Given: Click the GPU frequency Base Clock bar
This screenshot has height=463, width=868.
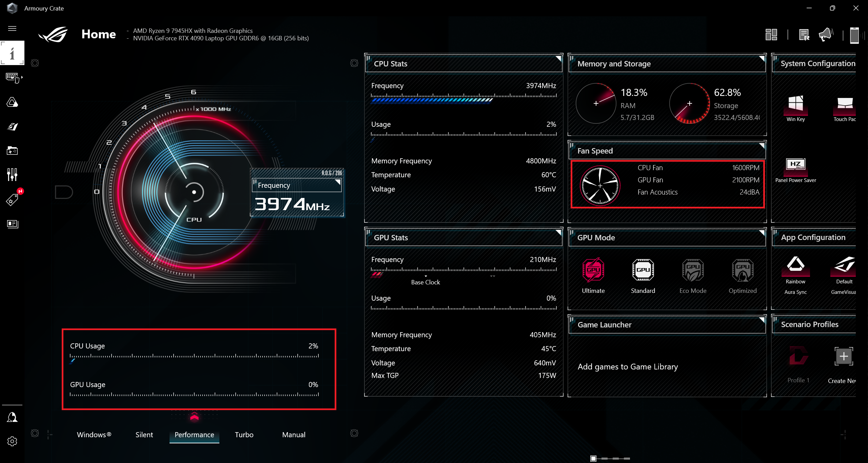Looking at the screenshot, I should click(464, 272).
